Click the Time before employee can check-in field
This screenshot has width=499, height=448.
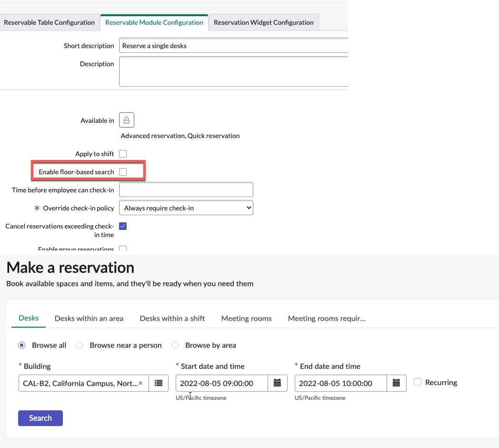pos(186,189)
